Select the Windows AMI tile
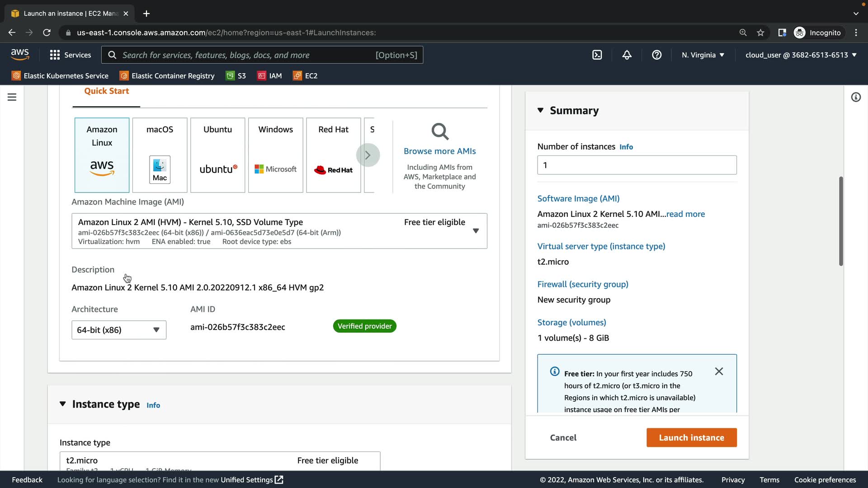This screenshot has height=488, width=868. [275, 155]
